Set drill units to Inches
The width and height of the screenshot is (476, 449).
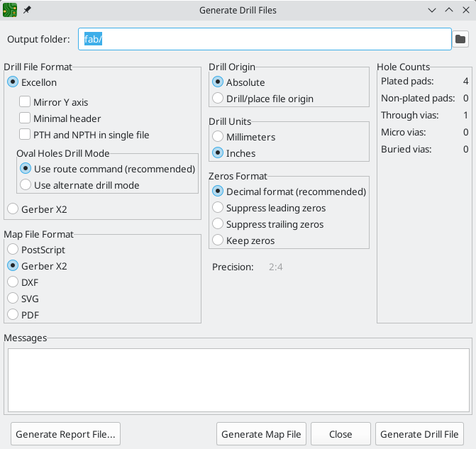pyautogui.click(x=234, y=153)
